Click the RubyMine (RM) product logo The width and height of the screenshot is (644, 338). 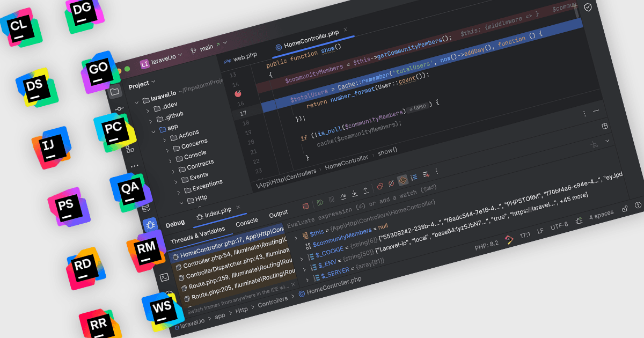(147, 250)
